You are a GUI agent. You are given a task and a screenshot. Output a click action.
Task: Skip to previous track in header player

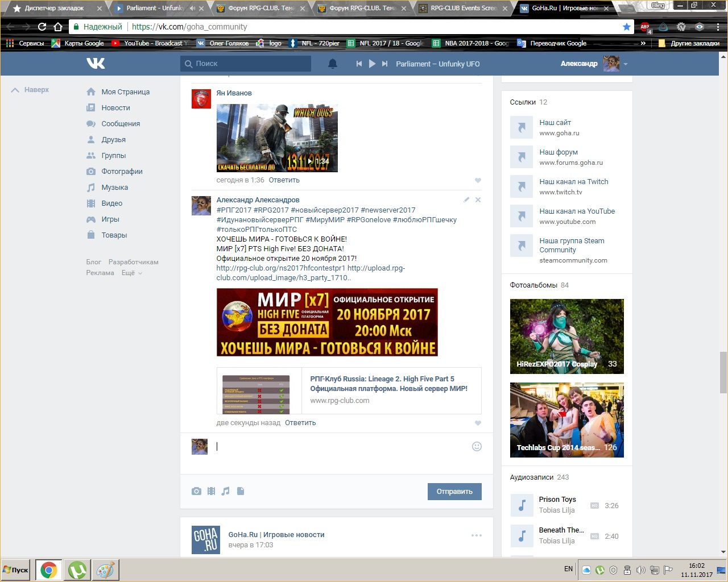[x=359, y=64]
